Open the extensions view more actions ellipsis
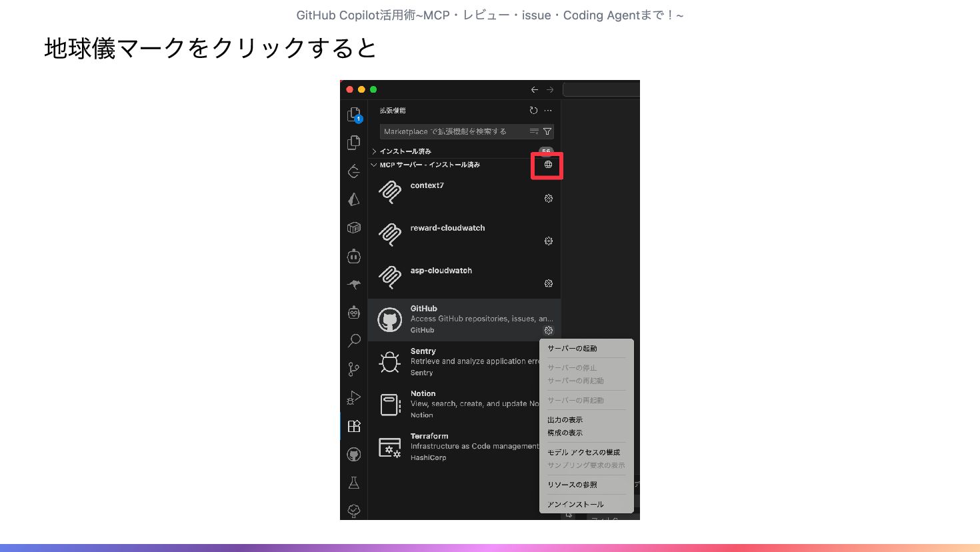The height and width of the screenshot is (552, 980). [x=548, y=111]
